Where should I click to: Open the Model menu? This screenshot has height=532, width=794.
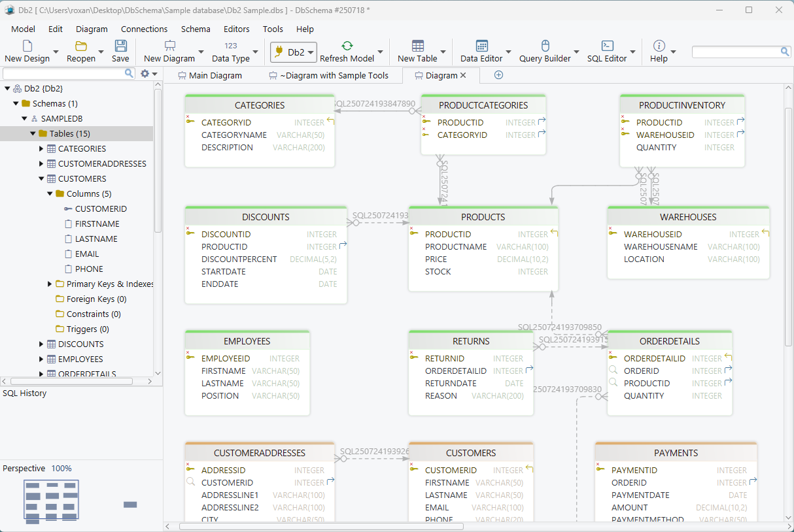click(24, 29)
